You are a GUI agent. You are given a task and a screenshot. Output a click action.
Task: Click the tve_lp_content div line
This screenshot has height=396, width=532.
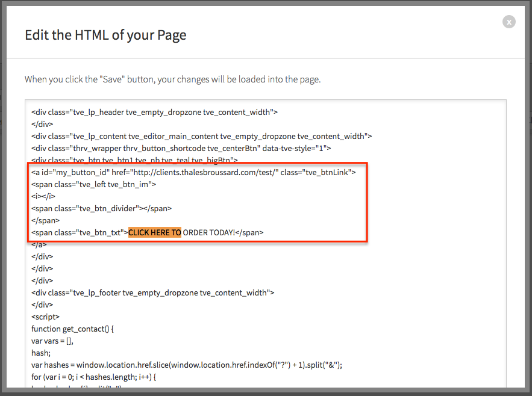coord(202,136)
